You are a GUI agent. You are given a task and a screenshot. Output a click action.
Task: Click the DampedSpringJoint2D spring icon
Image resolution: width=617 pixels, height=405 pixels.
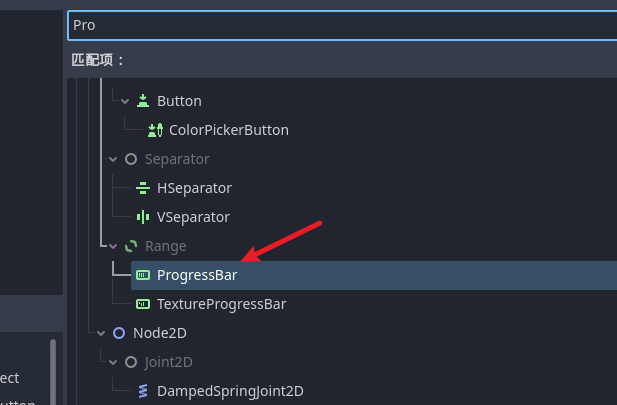tap(143, 391)
